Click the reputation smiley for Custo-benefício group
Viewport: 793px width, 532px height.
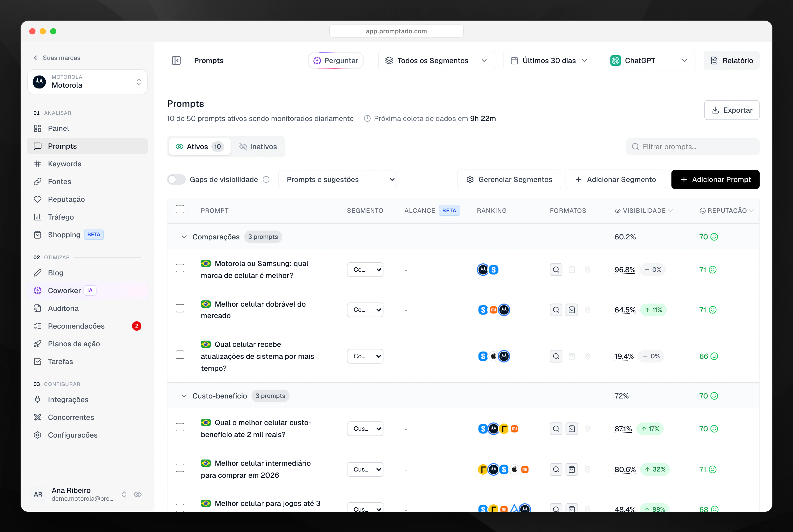[x=714, y=396]
